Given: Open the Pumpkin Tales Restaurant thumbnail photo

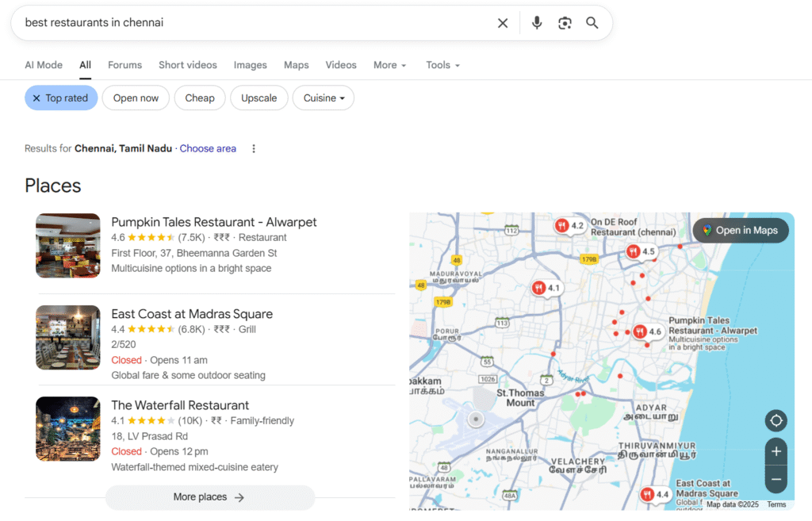Looking at the screenshot, I should coord(68,245).
